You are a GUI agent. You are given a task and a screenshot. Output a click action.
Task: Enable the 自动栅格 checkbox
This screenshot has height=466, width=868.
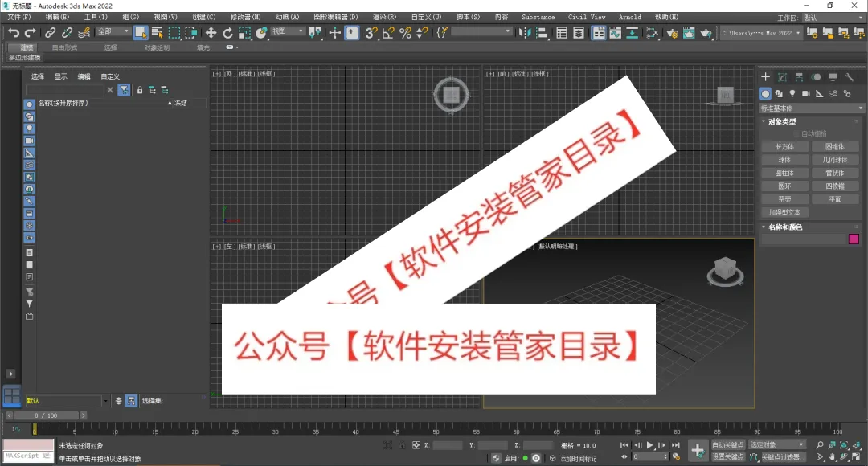[796, 134]
